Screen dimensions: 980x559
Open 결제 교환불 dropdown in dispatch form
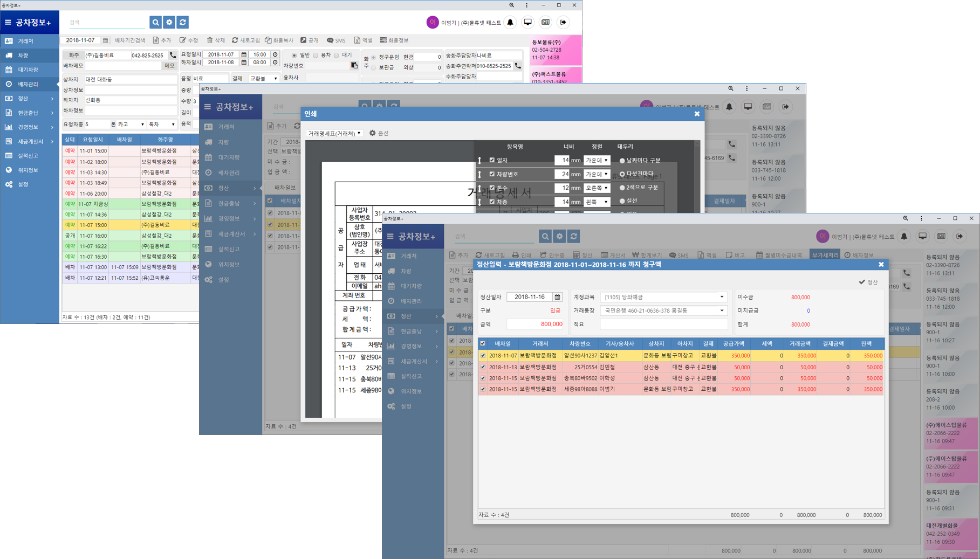click(263, 79)
